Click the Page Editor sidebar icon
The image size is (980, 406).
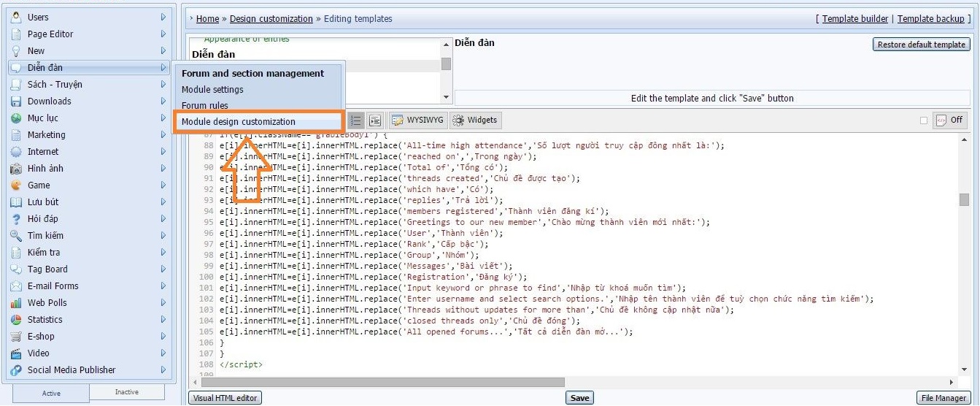click(x=16, y=34)
